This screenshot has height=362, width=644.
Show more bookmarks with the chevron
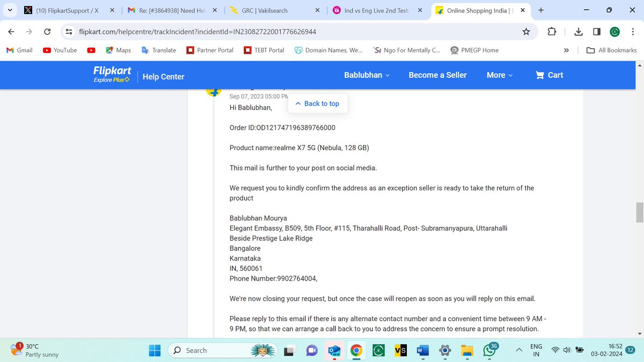[566, 50]
